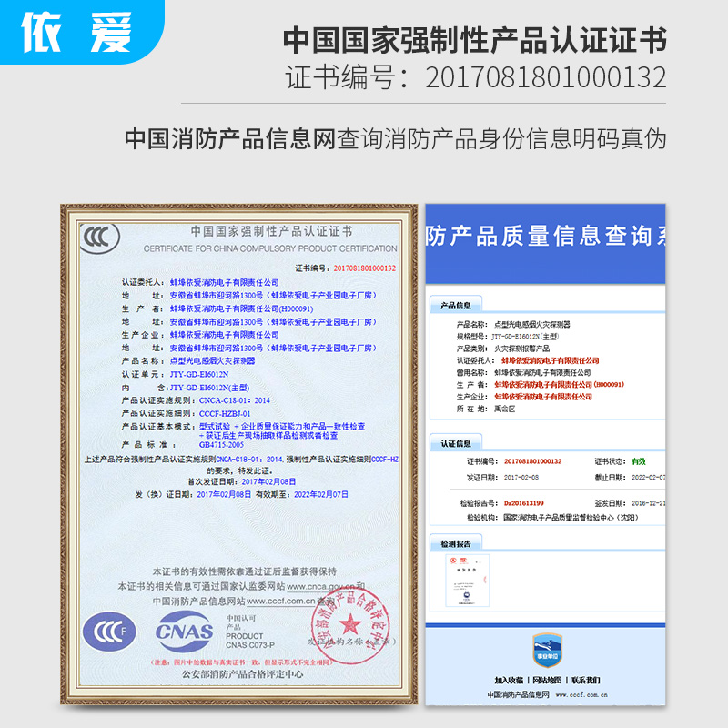Click red 生产企业 company link in 产品信息
Image resolution: width=728 pixels, height=728 pixels.
[543, 397]
